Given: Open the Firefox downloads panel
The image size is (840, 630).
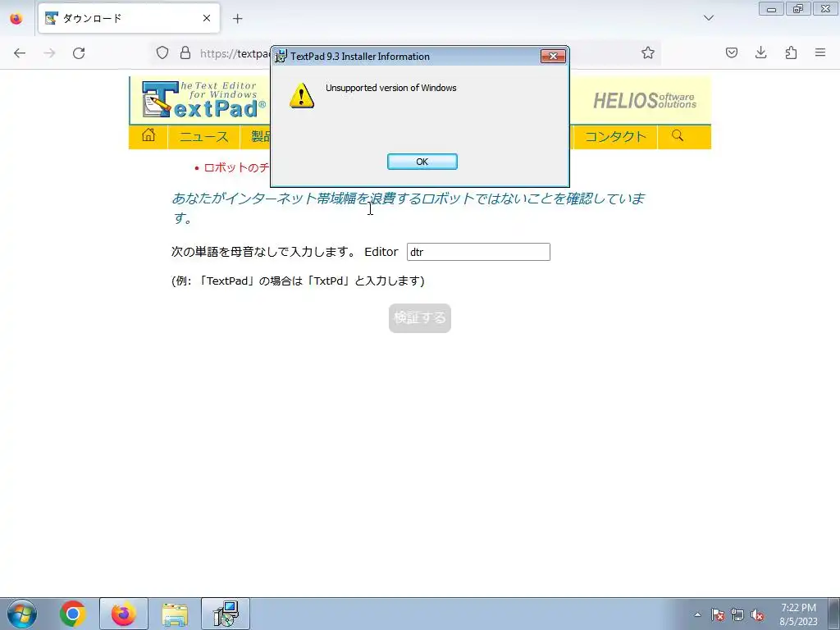Looking at the screenshot, I should [760, 52].
